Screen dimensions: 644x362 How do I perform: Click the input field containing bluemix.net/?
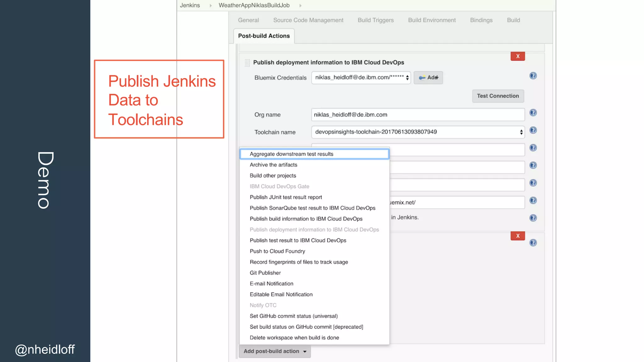(x=457, y=202)
